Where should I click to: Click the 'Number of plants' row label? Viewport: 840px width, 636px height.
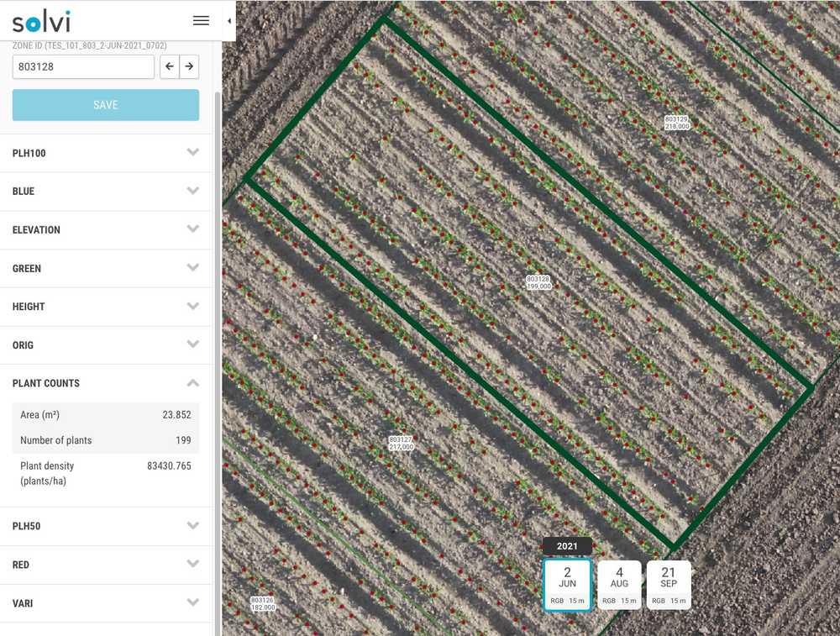tap(55, 440)
